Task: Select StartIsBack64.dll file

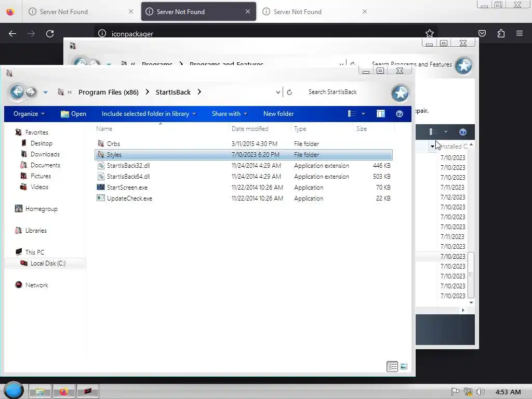Action: 244,177
